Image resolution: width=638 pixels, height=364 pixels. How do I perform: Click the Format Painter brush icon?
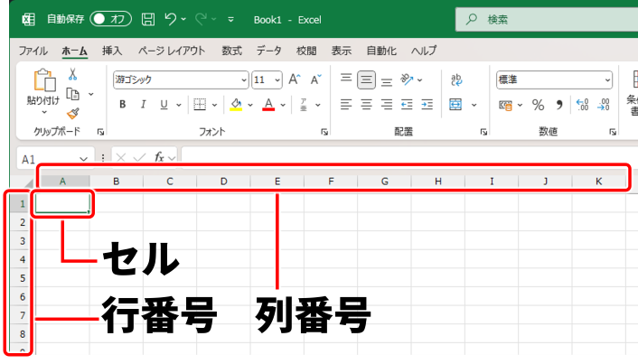point(73,114)
